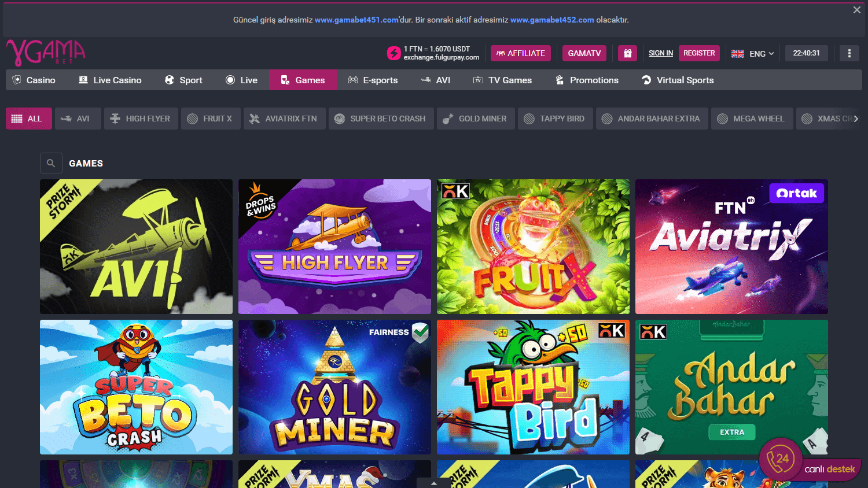Click the FTN exchange lightning icon
Viewport: 868px width, 488px height.
(393, 53)
